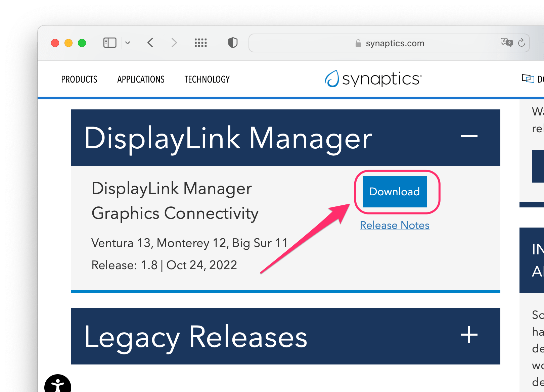Open the tab overview grid icon
This screenshot has height=392, width=544.
pos(201,43)
